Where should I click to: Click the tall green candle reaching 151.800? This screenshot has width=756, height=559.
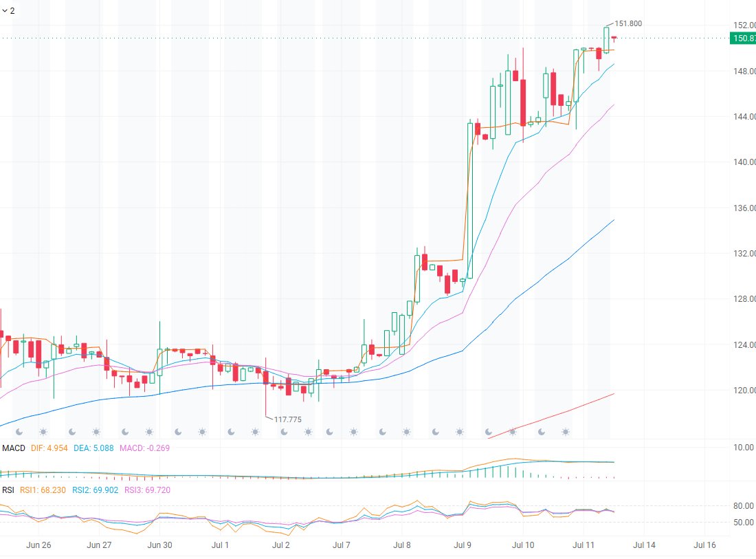tap(607, 40)
